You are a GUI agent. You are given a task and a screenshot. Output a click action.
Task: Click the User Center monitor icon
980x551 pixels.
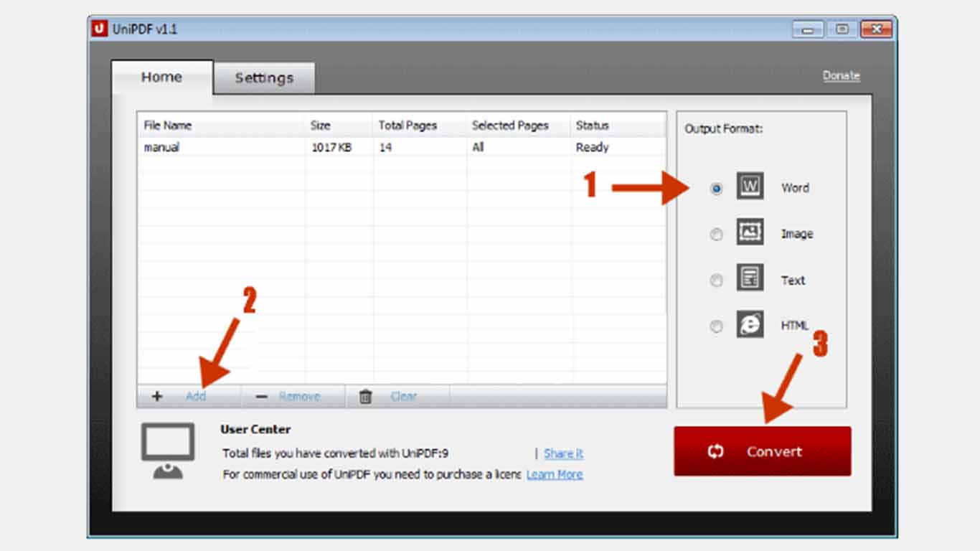[x=168, y=451]
